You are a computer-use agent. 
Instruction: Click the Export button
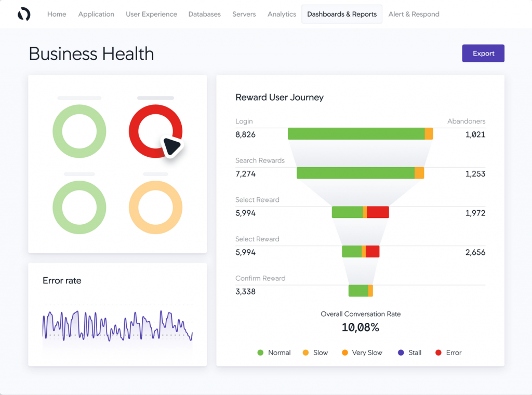pos(483,53)
